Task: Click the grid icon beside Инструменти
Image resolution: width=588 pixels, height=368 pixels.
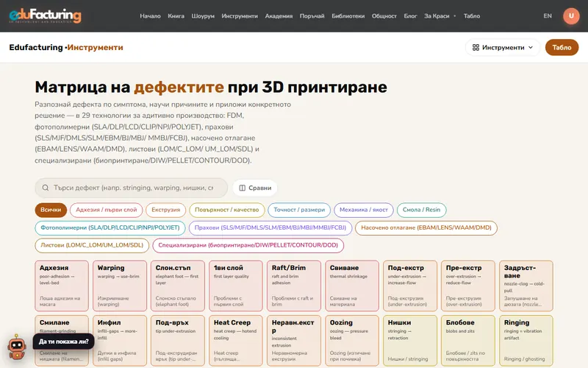Action: (476, 47)
